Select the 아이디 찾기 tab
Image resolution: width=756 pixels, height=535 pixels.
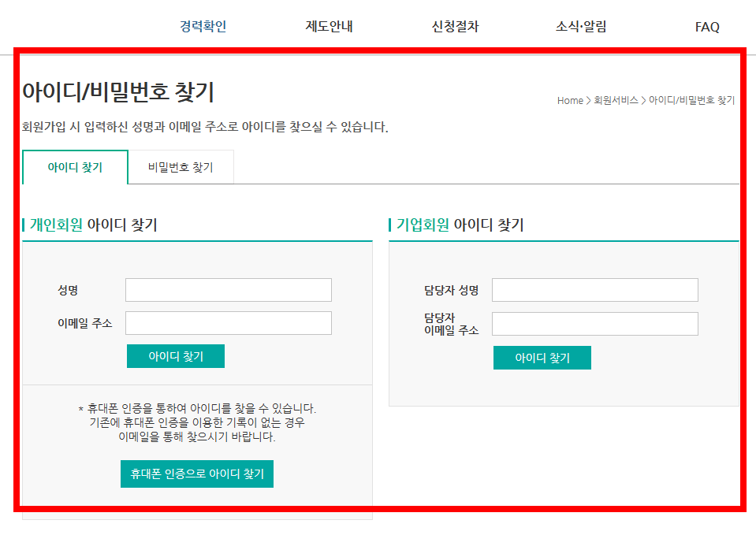click(76, 166)
